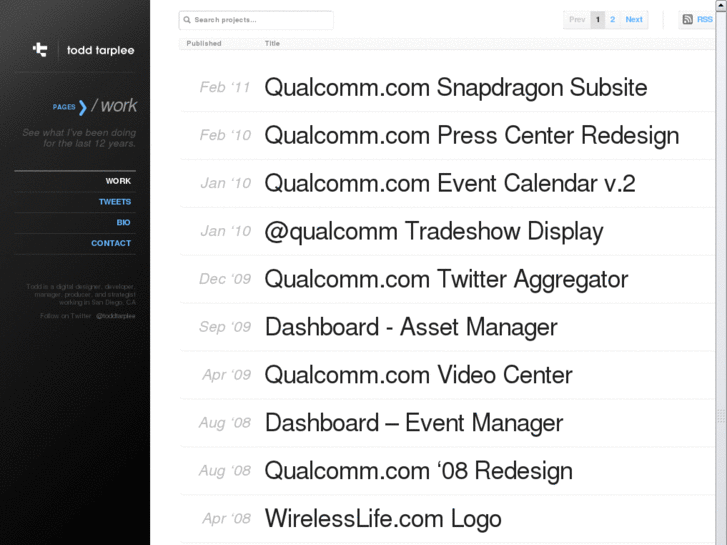Open Qualcomm.com Event Calendar v.2 project

pyautogui.click(x=450, y=183)
